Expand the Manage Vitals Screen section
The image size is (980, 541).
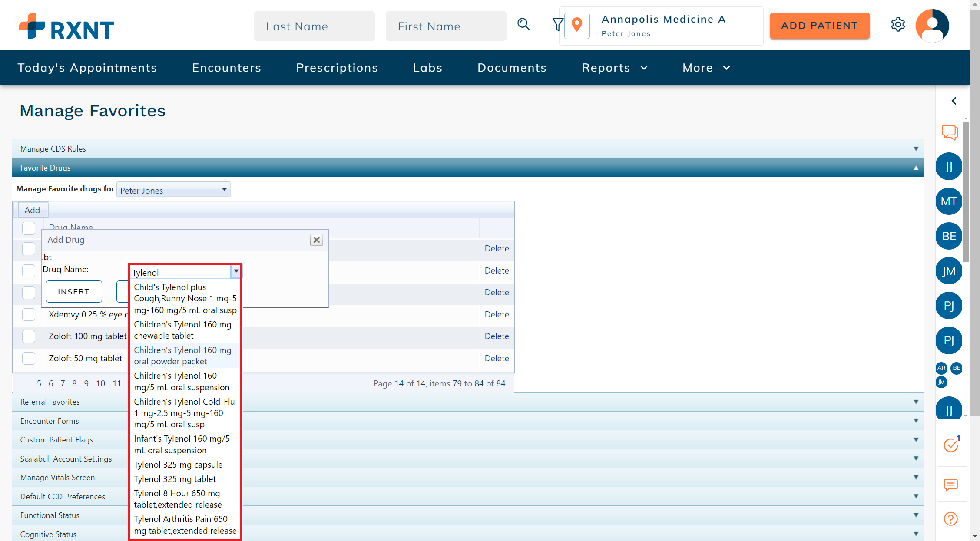[468, 478]
